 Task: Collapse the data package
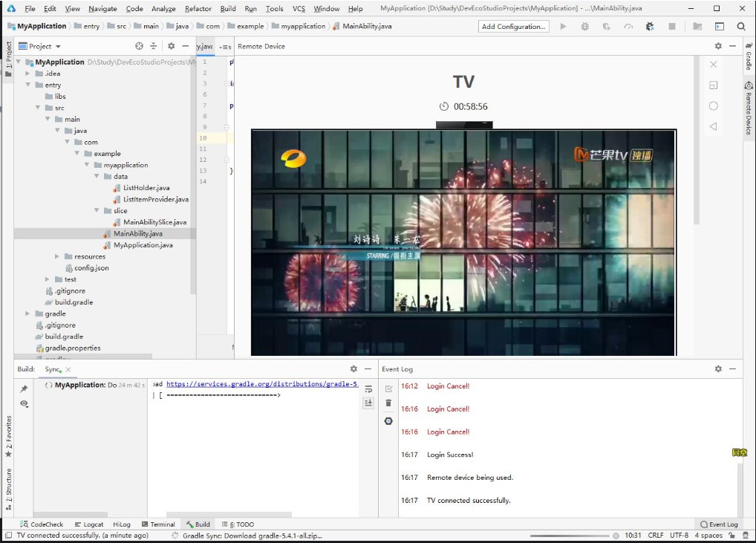click(97, 176)
